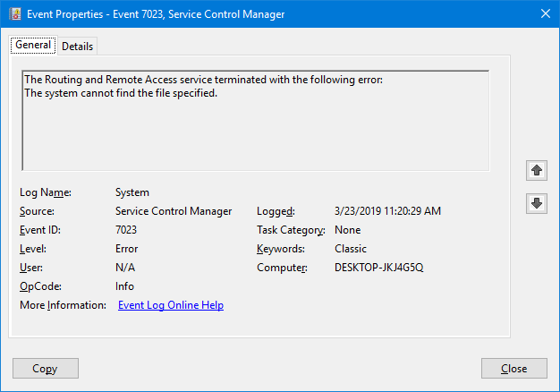Click the Source value Service Control Manager
This screenshot has width=560, height=392.
[x=174, y=211]
